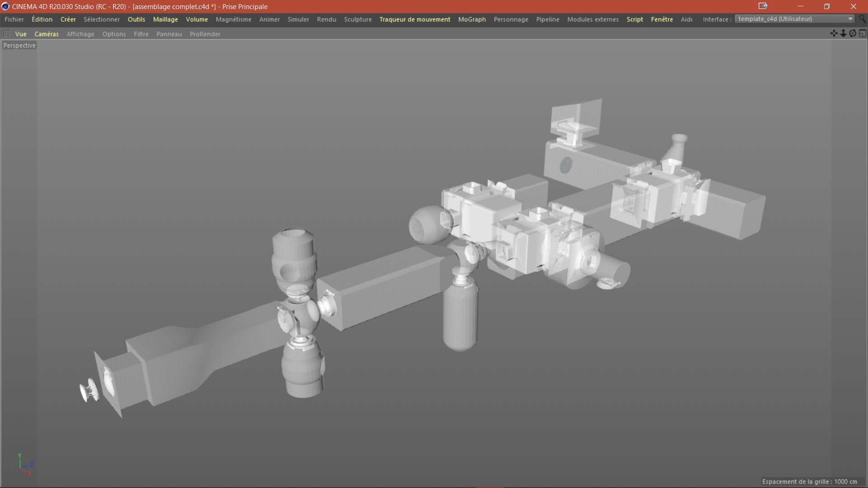The height and width of the screenshot is (488, 868).
Task: Click the viewport zoom (dolly camera) icon
Action: point(843,33)
